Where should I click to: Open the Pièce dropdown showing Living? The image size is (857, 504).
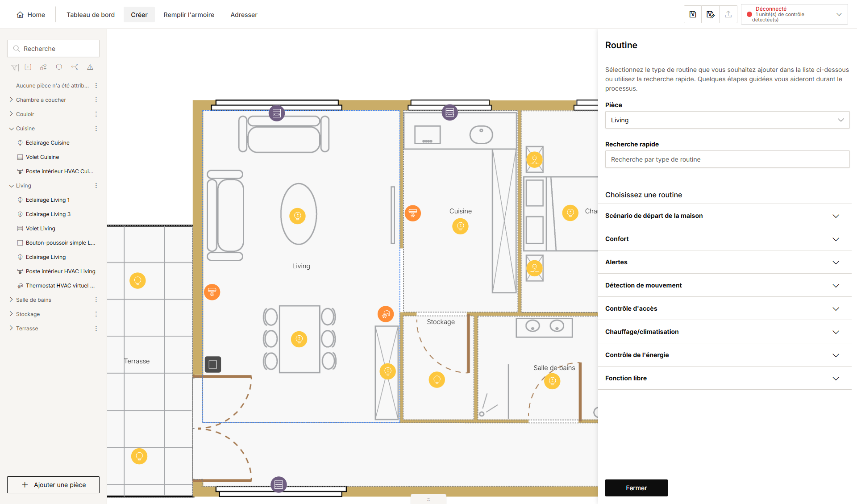[727, 120]
